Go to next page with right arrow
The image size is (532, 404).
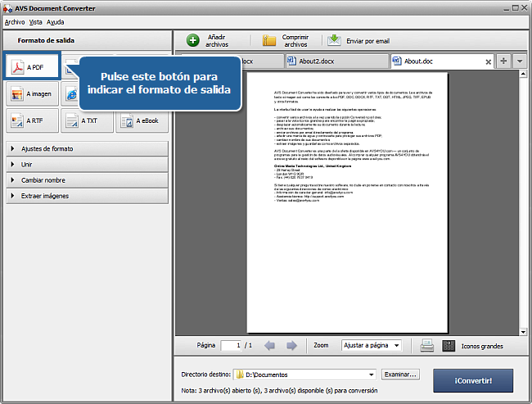coord(291,346)
